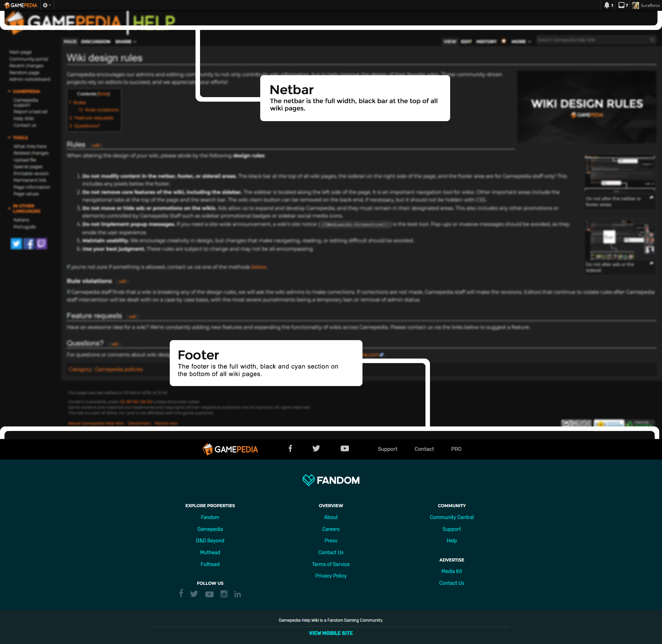662x644 pixels.
Task: Open the About link under Overview
Action: click(x=331, y=517)
